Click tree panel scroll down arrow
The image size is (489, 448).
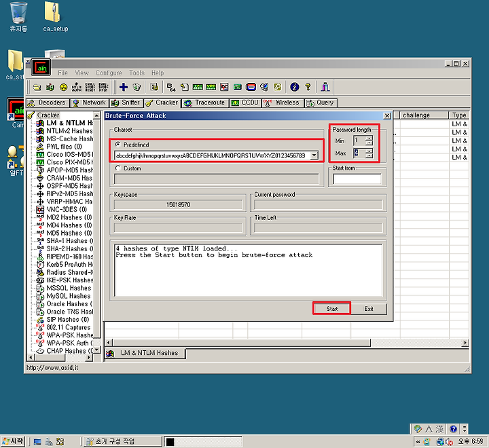[97, 350]
